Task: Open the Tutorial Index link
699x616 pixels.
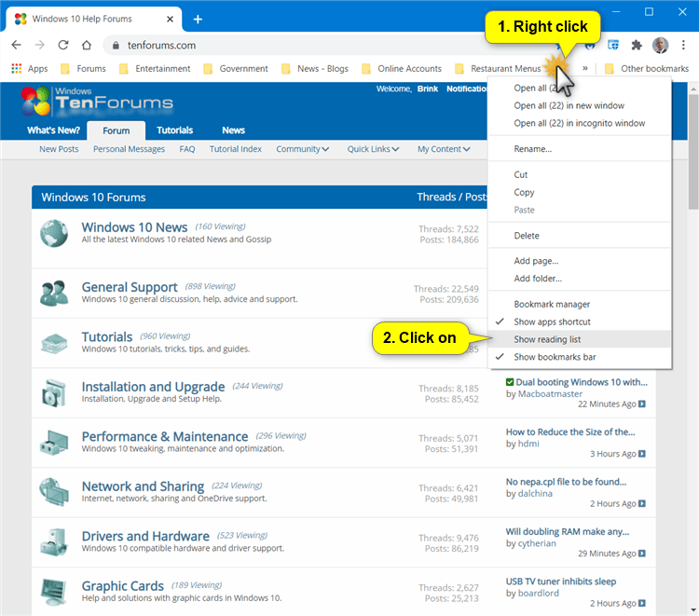Action: tap(236, 149)
